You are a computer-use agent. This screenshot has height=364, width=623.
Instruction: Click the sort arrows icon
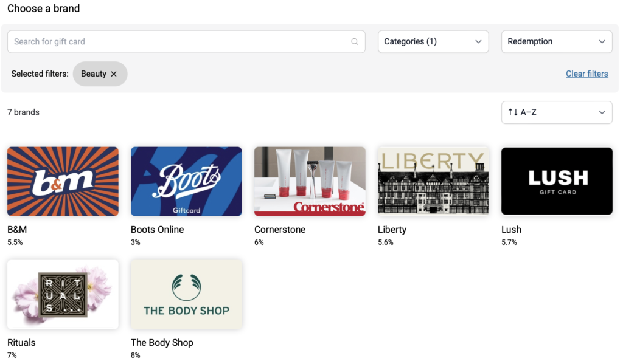(512, 112)
